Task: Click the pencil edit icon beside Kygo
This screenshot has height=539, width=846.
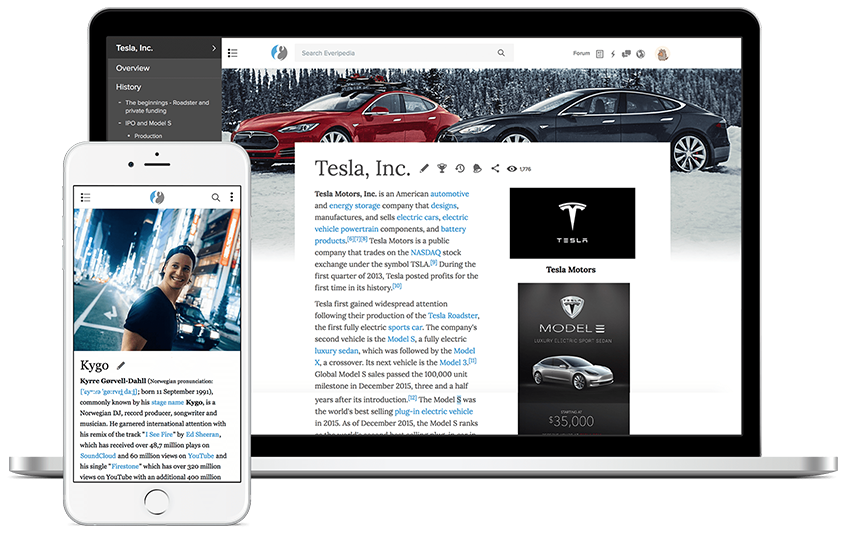Action: [x=121, y=365]
